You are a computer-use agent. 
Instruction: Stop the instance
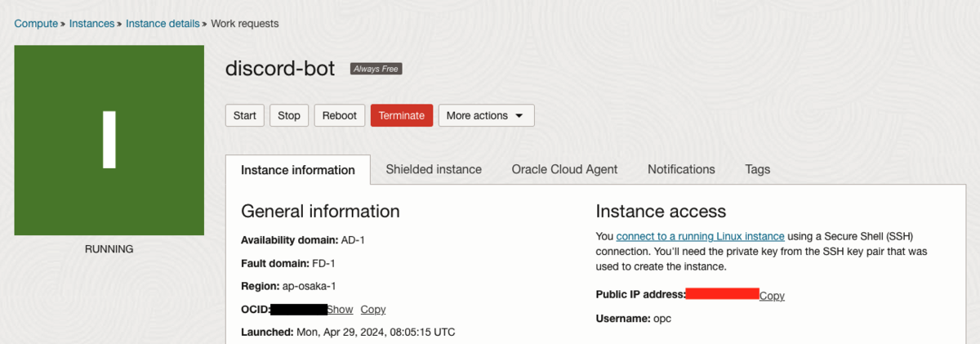(x=289, y=116)
